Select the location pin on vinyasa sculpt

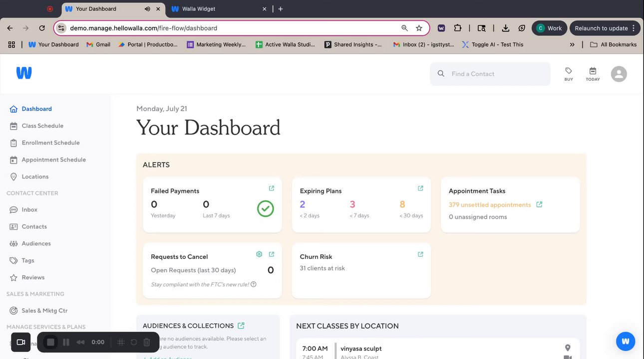pos(568,348)
